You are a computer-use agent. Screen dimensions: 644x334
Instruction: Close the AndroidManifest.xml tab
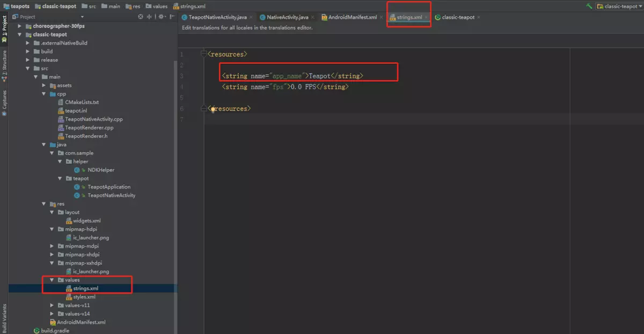click(382, 17)
